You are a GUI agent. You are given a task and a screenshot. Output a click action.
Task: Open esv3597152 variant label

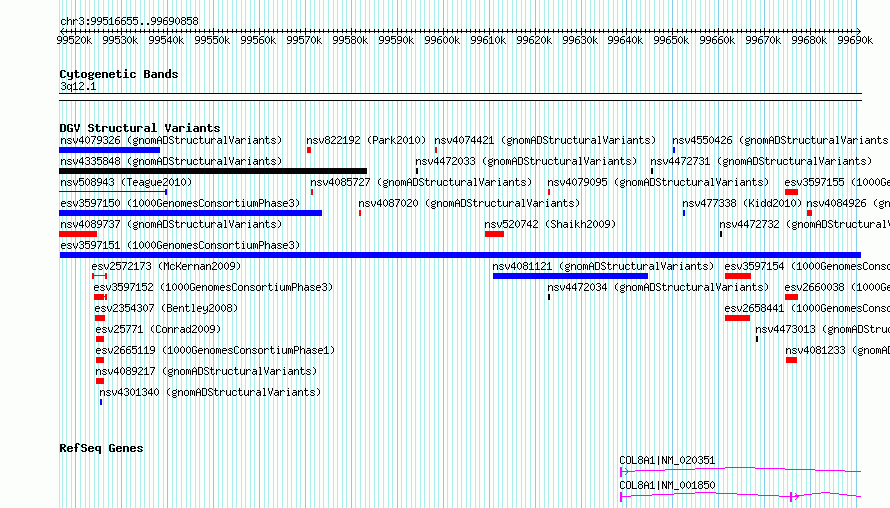tap(213, 287)
